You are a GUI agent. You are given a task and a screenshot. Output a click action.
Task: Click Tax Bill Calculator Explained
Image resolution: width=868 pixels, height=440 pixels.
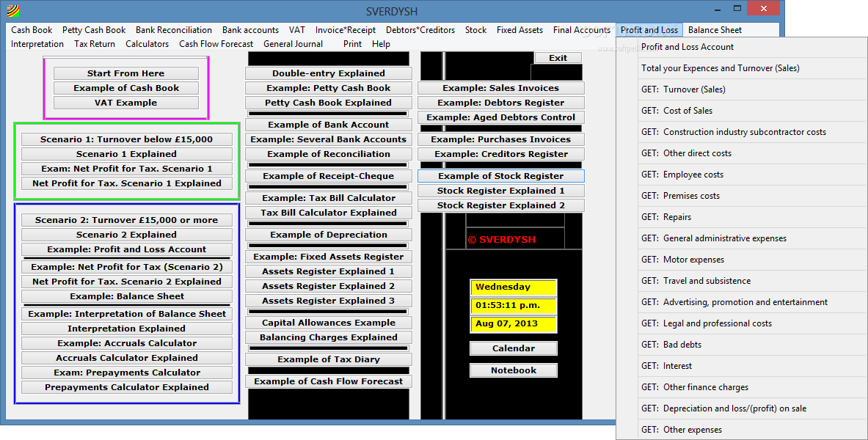329,213
